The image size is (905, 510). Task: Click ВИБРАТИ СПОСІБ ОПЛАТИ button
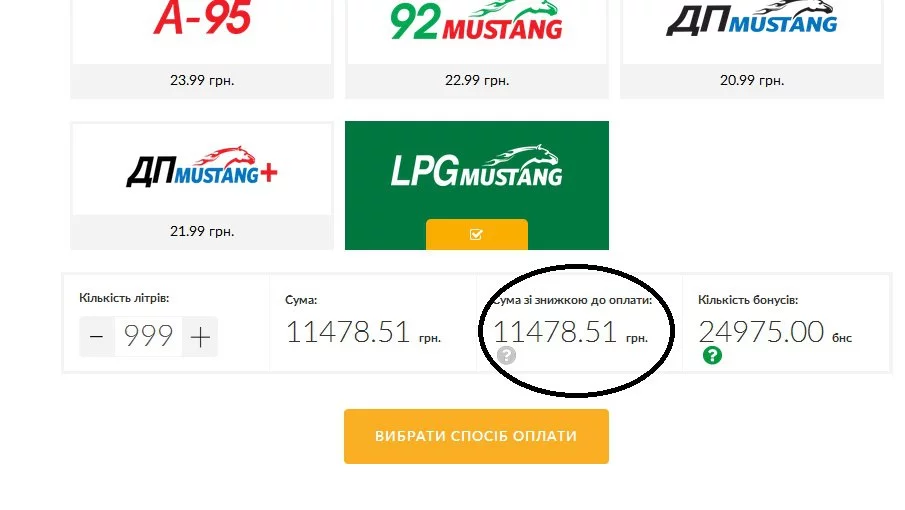[476, 436]
